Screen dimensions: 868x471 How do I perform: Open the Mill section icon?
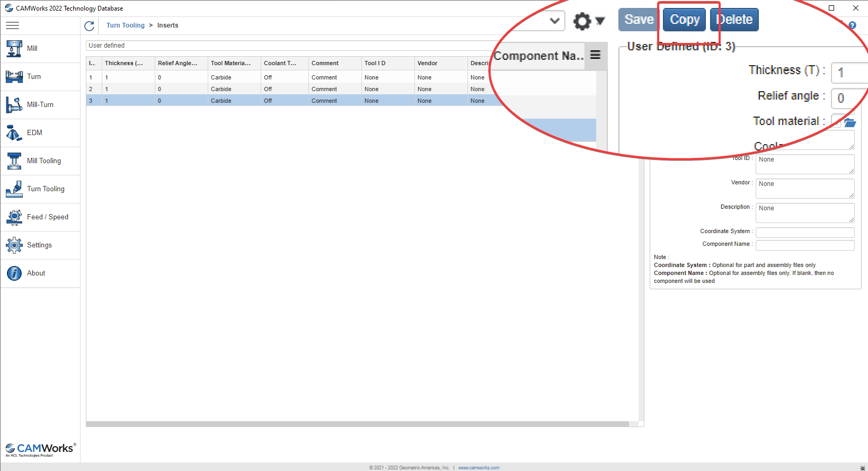coord(14,49)
